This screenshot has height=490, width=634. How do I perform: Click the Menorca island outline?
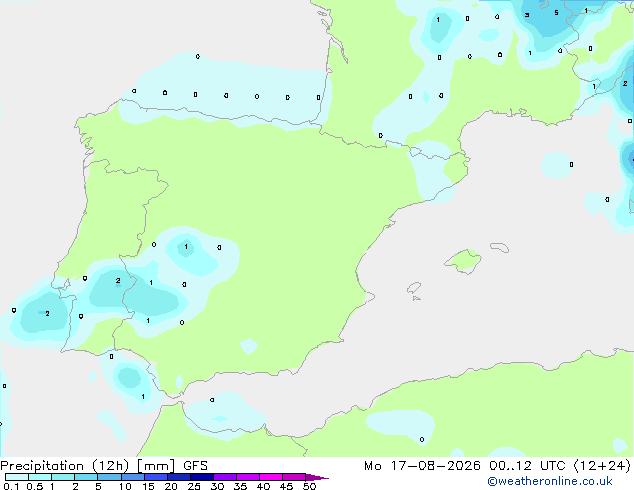click(x=500, y=247)
